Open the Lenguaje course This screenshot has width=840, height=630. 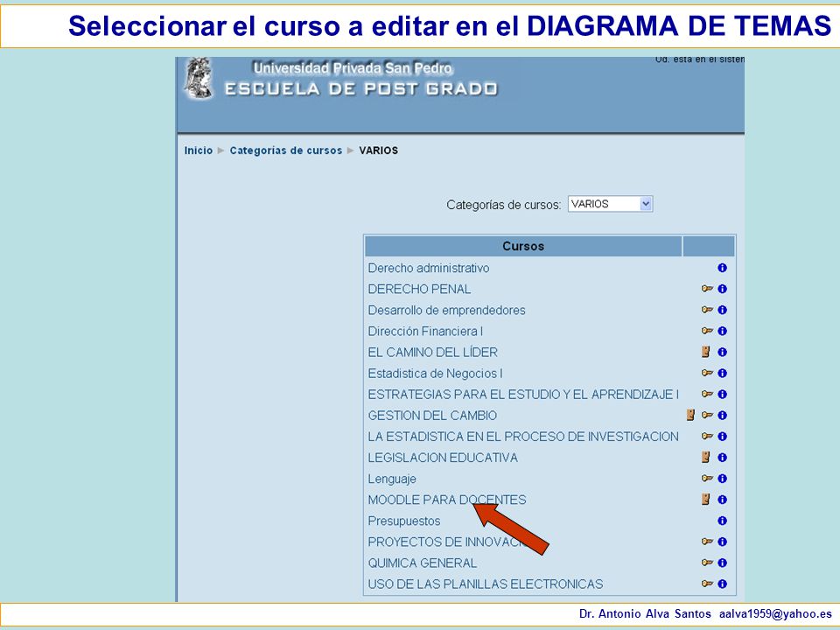pyautogui.click(x=392, y=479)
